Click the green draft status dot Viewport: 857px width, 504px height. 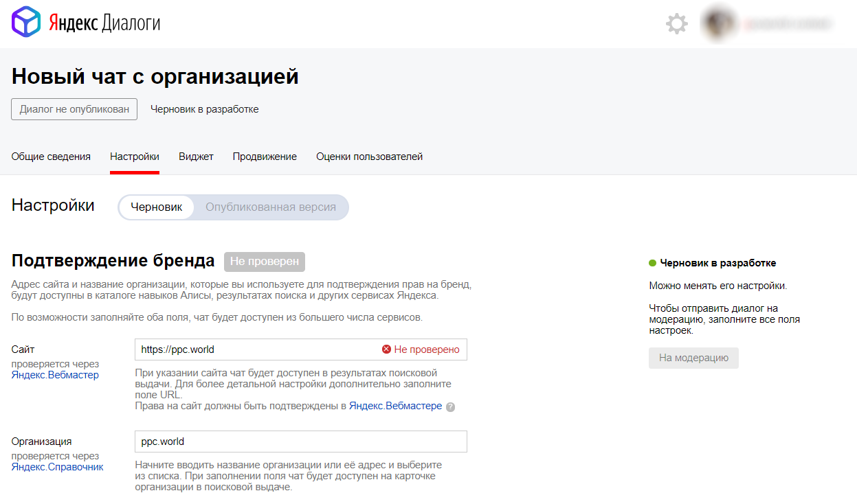pyautogui.click(x=652, y=263)
